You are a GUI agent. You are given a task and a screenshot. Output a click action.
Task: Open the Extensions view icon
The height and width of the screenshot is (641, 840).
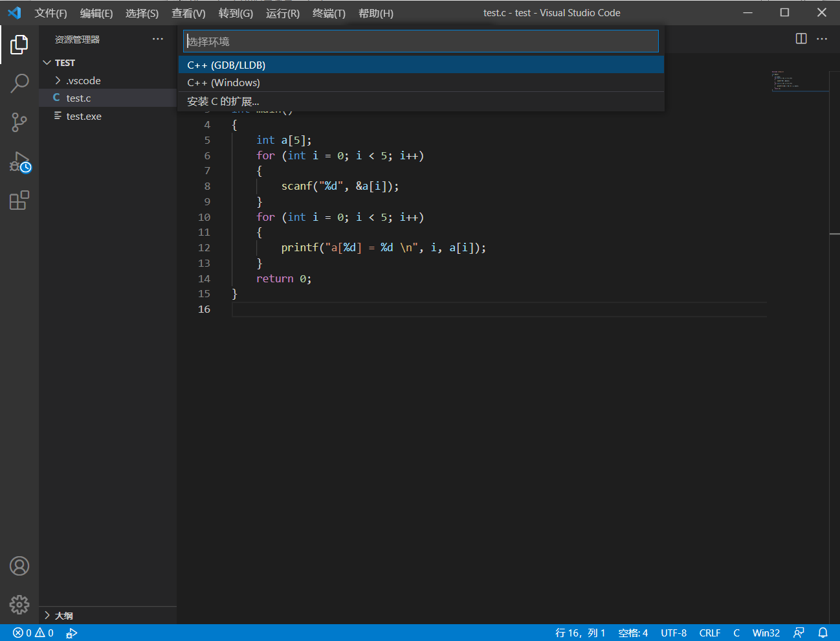tap(19, 200)
